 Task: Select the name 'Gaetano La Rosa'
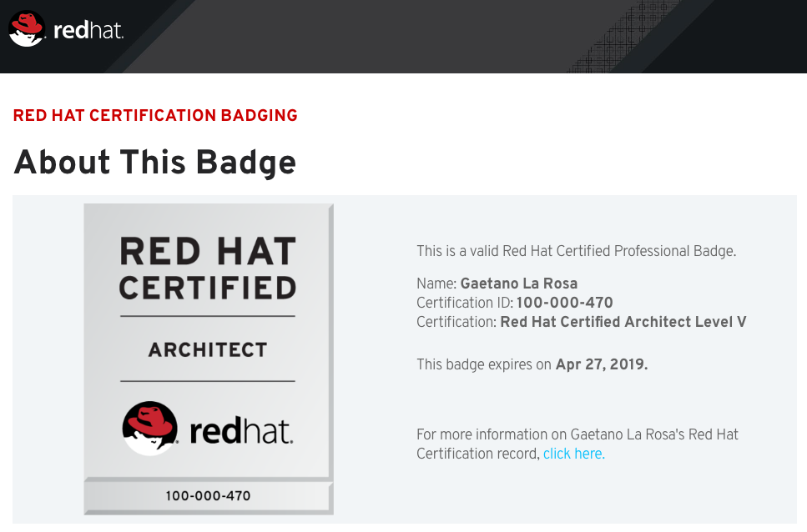pyautogui.click(x=519, y=284)
